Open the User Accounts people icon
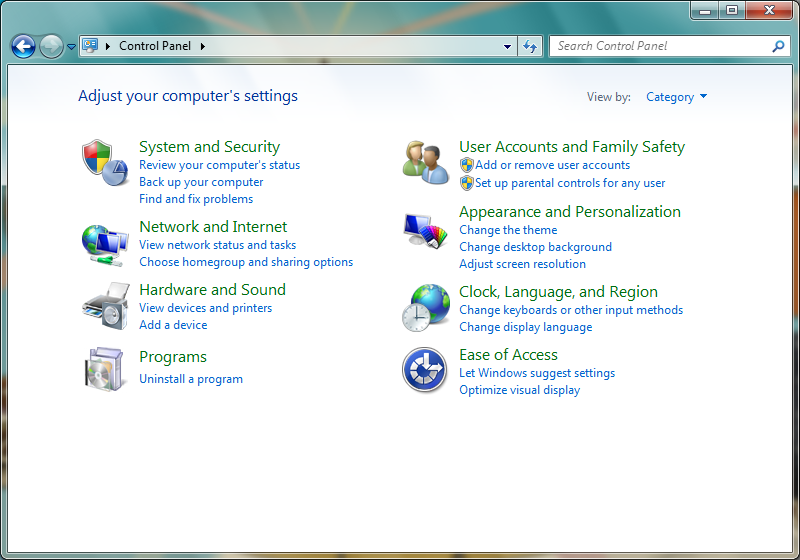800x560 pixels. 426,163
